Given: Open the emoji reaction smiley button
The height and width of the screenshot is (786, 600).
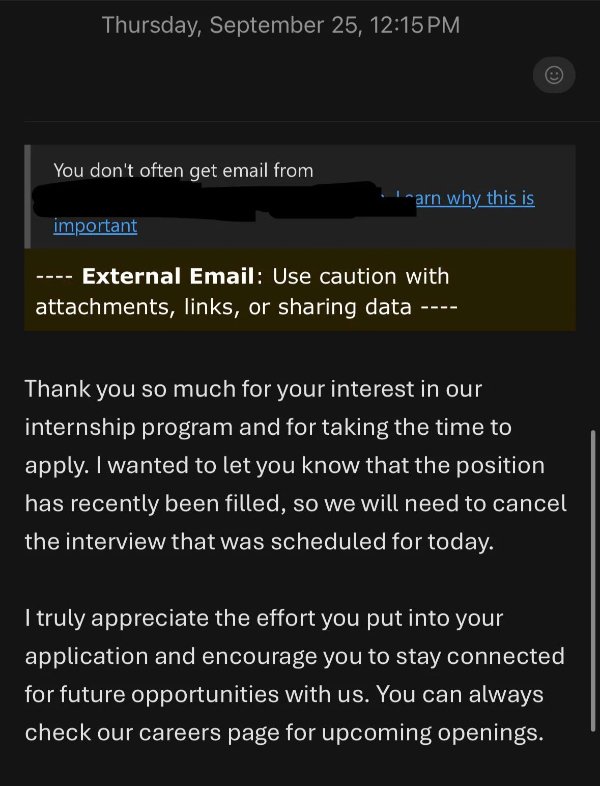Looking at the screenshot, I should point(553,74).
